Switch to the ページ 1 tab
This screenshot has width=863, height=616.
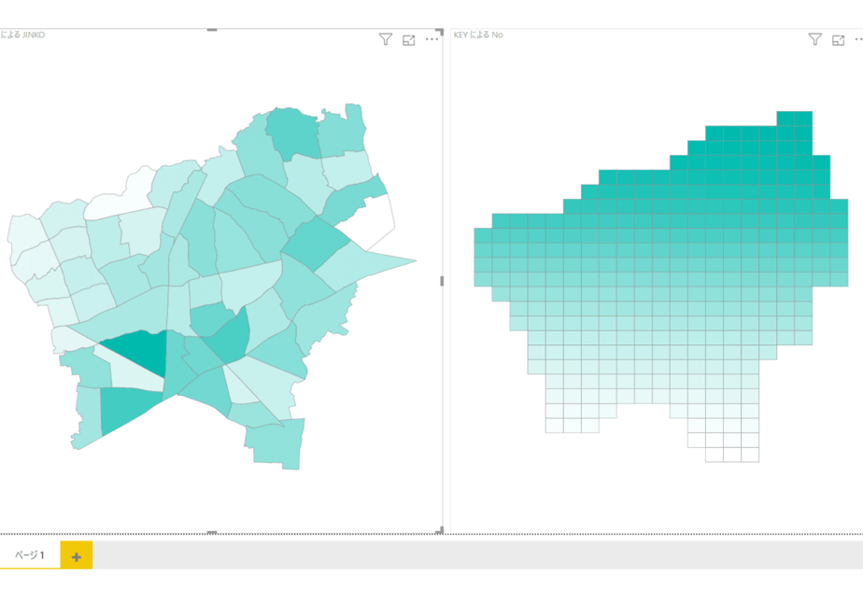click(30, 555)
